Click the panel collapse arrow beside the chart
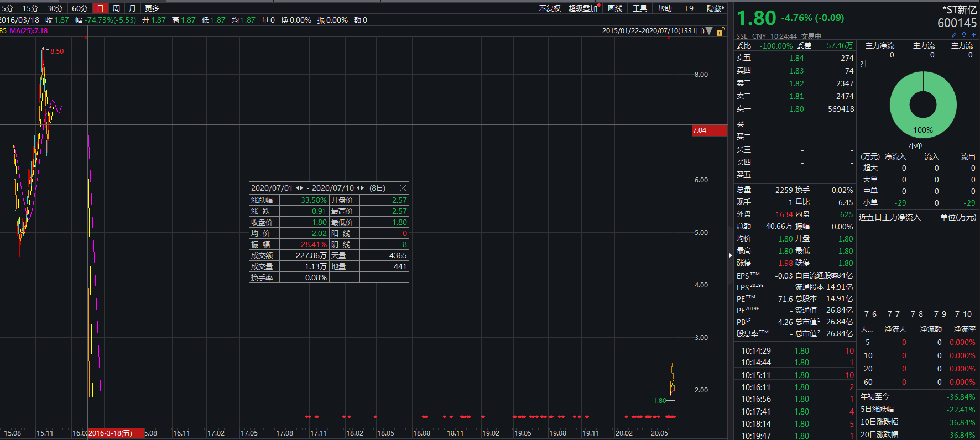This screenshot has height=440, width=980. (730, 255)
